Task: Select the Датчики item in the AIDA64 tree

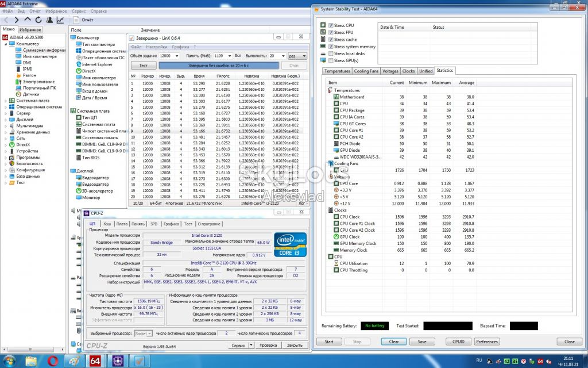Action: coord(31,94)
